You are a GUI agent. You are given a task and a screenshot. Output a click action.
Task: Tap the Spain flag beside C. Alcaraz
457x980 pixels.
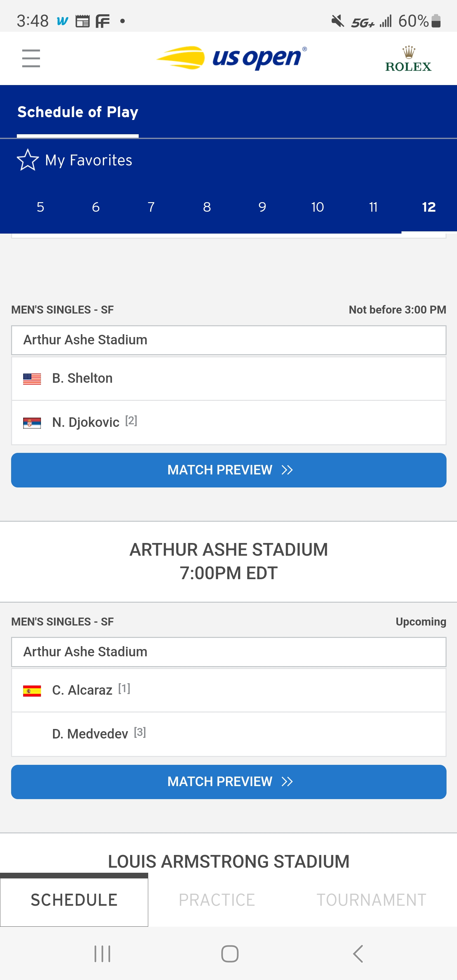[32, 691]
